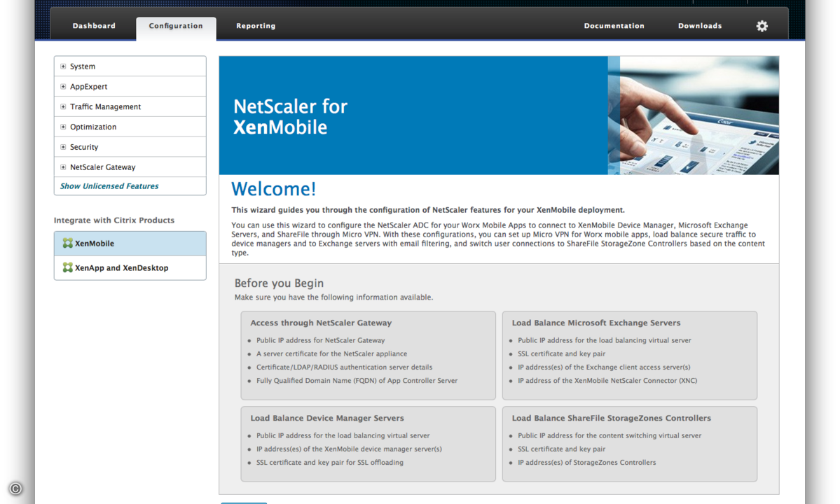Screen dimensions: 840x504
Task: Go to the Downloads page
Action: click(x=700, y=26)
